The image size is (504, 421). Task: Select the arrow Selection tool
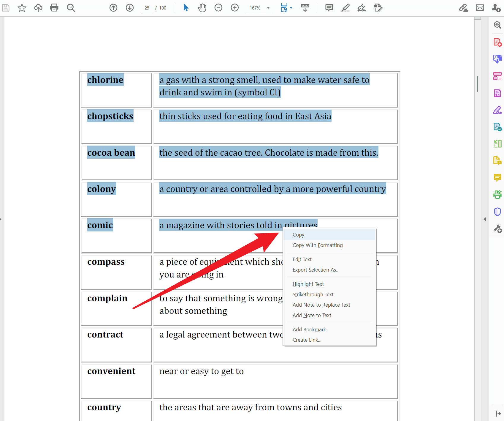tap(186, 8)
